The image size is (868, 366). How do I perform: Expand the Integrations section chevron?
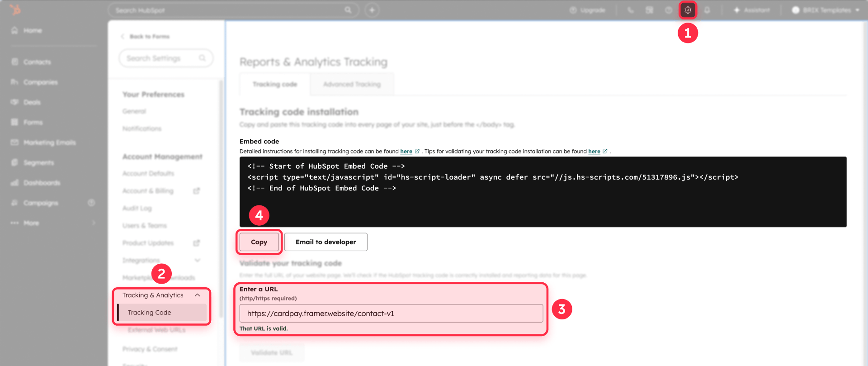[x=197, y=260]
